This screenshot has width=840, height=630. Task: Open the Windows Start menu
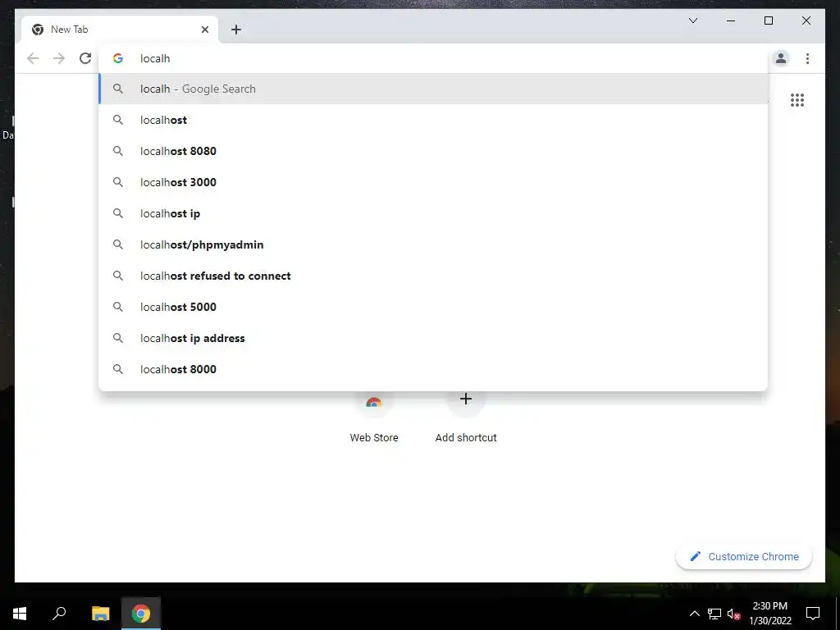pyautogui.click(x=20, y=614)
